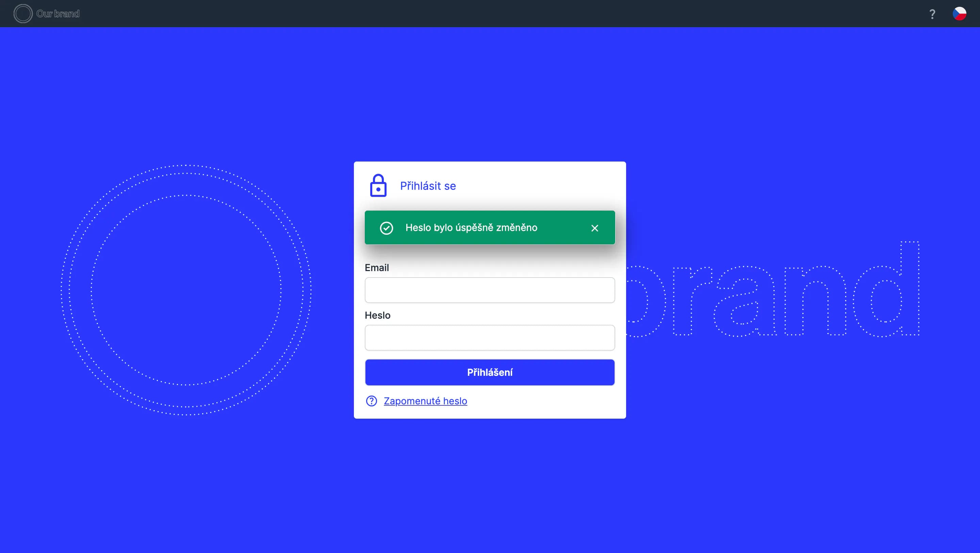The width and height of the screenshot is (980, 553).
Task: Click the "Přihlásit se" heading
Action: (428, 186)
